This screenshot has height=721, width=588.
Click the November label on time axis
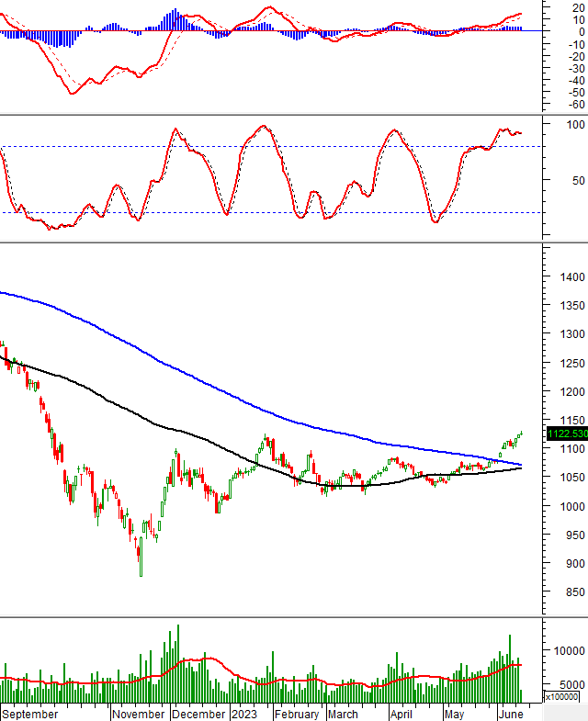(138, 714)
